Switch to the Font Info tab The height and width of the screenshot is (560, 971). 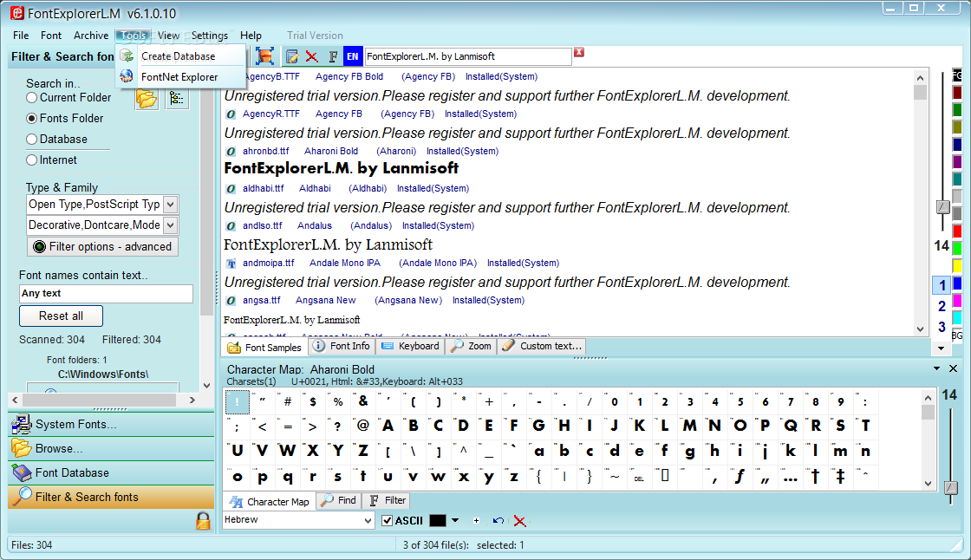(x=342, y=346)
